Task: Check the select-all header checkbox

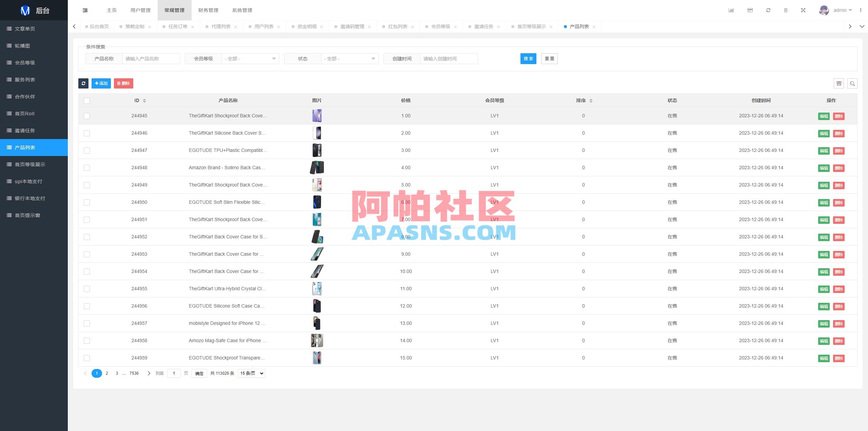Action: click(87, 101)
